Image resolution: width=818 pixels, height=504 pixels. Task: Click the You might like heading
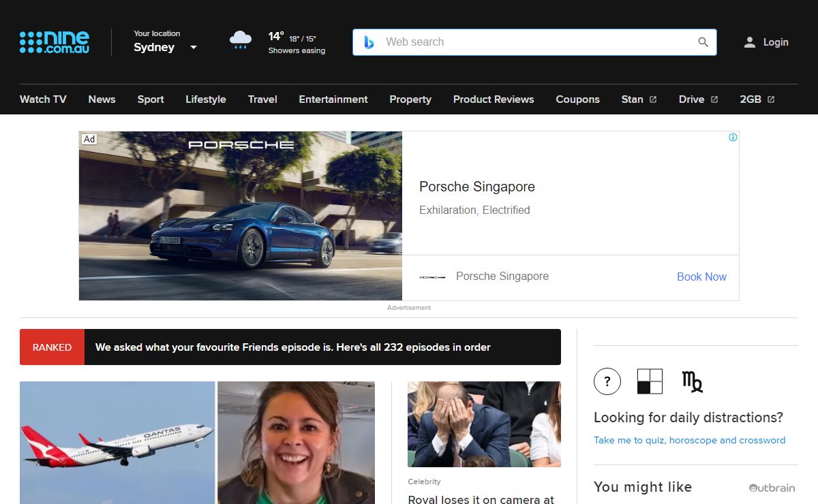pos(643,487)
